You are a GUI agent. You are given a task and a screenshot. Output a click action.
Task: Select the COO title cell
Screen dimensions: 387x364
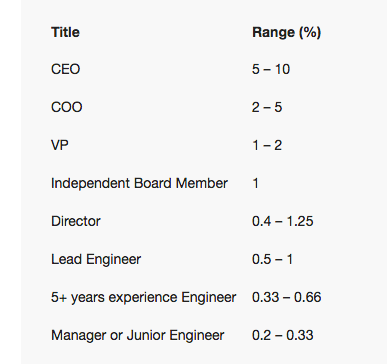pos(67,107)
